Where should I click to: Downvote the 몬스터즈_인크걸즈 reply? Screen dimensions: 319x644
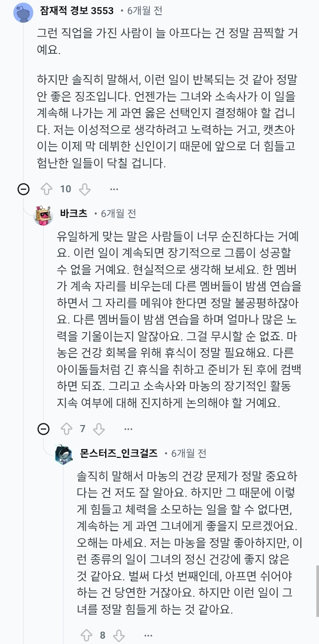(119, 635)
